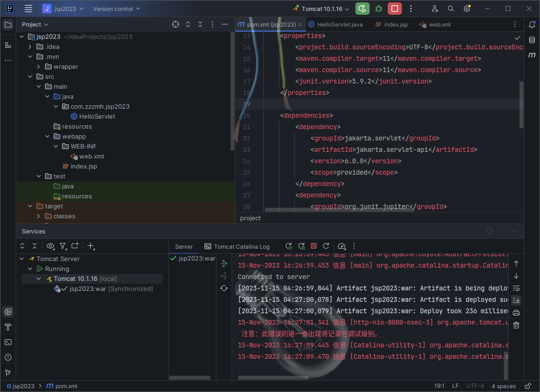This screenshot has width=540, height=392.
Task: Open the Maven tool window from the right sidebar
Action: [x=532, y=55]
